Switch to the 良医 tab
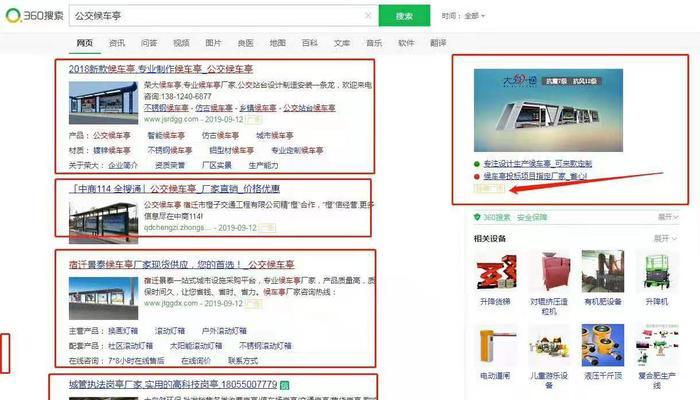 (x=246, y=43)
